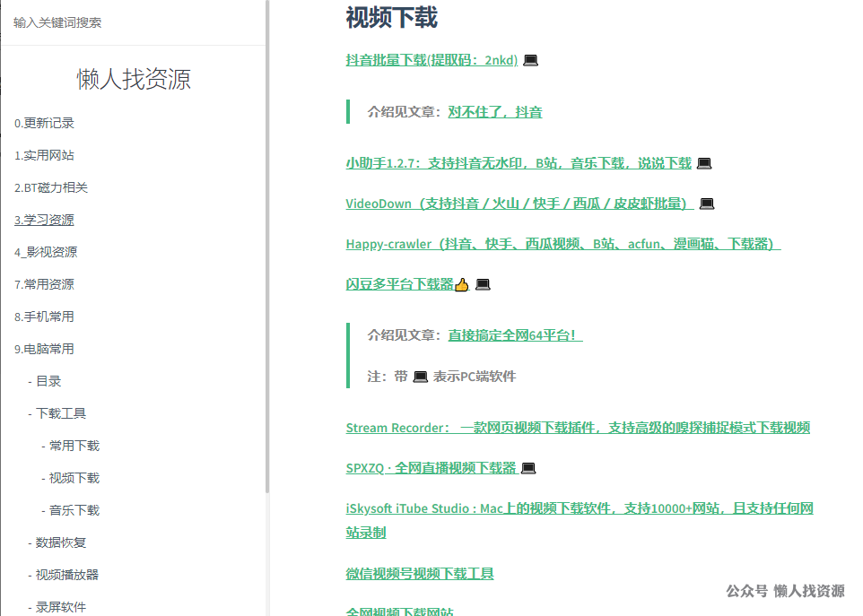Viewport: 863px width, 616px height.
Task: Click laptop icon beside VideoDown link
Action: pos(707,204)
